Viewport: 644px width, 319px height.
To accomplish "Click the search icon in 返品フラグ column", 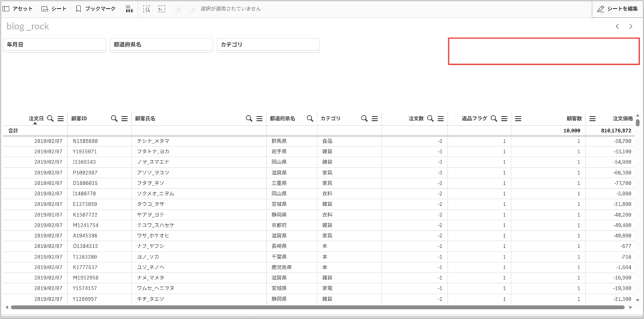I will click(x=494, y=118).
